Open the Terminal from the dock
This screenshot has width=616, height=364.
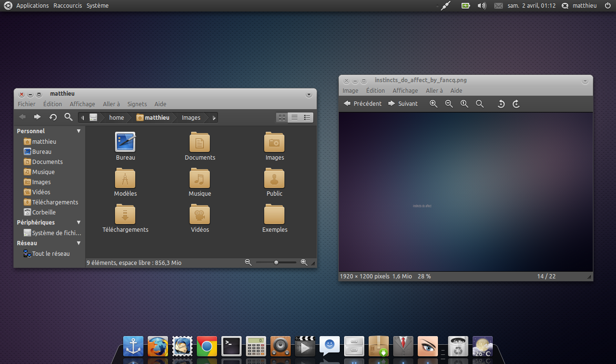pos(231,346)
